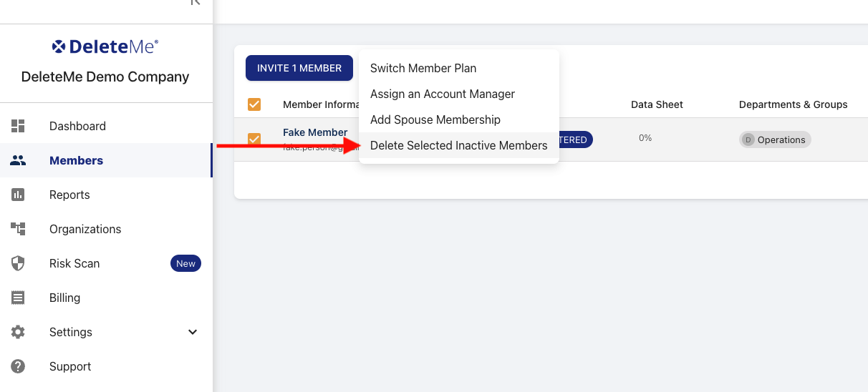Click the Organizations hierarchy icon
Image resolution: width=868 pixels, height=392 pixels.
[18, 229]
